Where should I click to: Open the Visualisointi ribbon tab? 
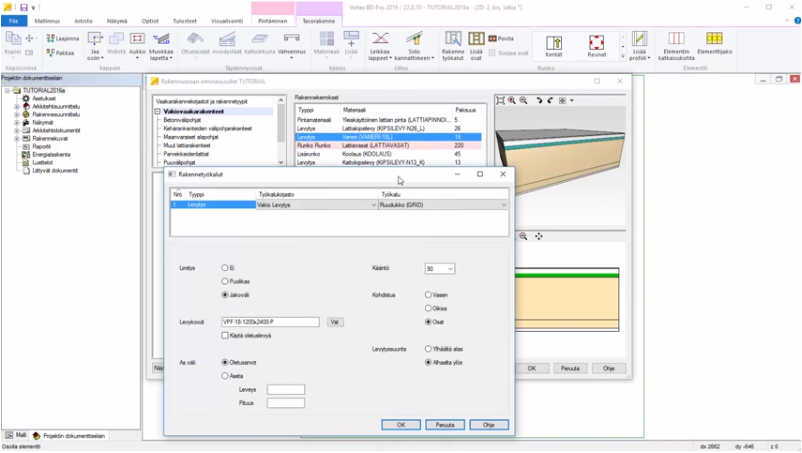[x=225, y=20]
